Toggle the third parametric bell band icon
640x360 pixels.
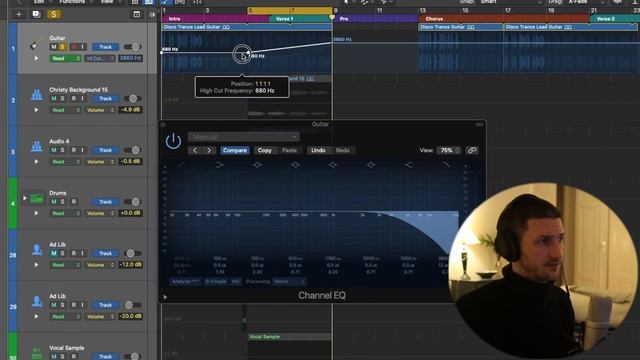pos(333,165)
